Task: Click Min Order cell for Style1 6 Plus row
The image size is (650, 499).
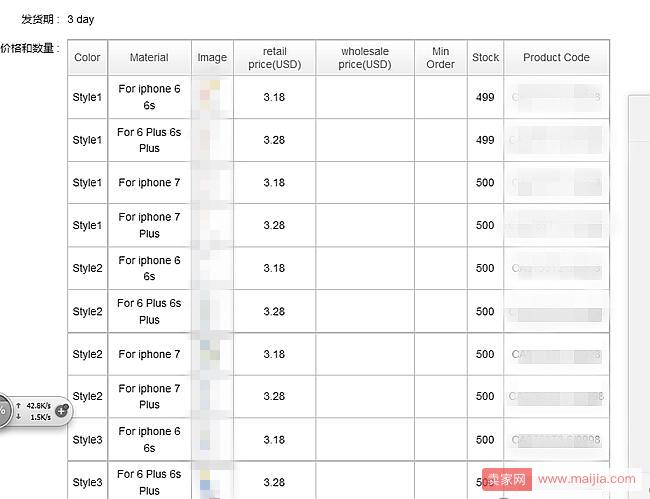Action: 440,140
